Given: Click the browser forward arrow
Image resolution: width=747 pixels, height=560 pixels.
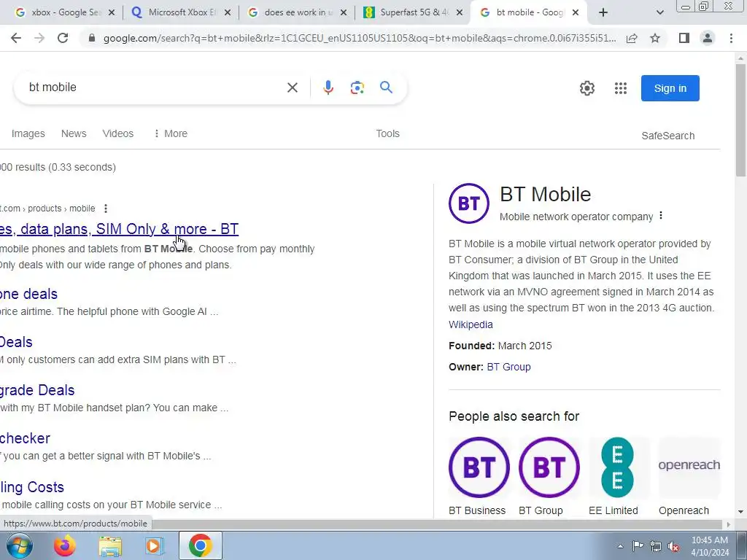Looking at the screenshot, I should [x=39, y=38].
